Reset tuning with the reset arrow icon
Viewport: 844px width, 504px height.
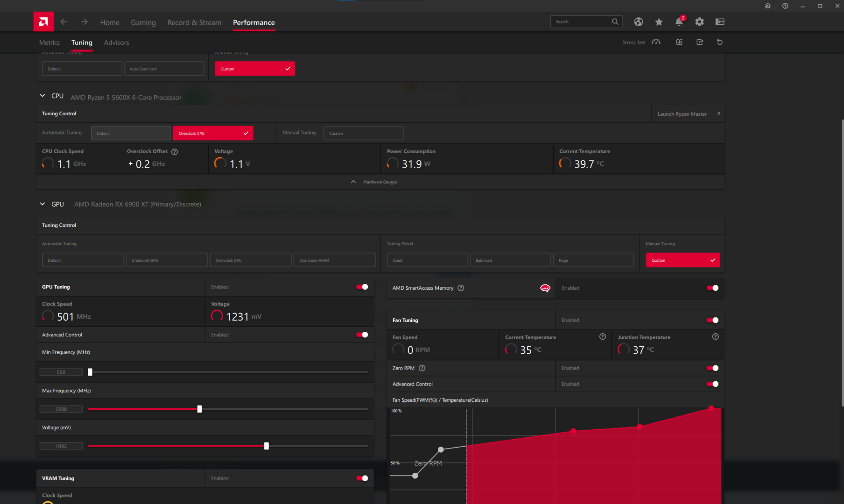point(720,42)
